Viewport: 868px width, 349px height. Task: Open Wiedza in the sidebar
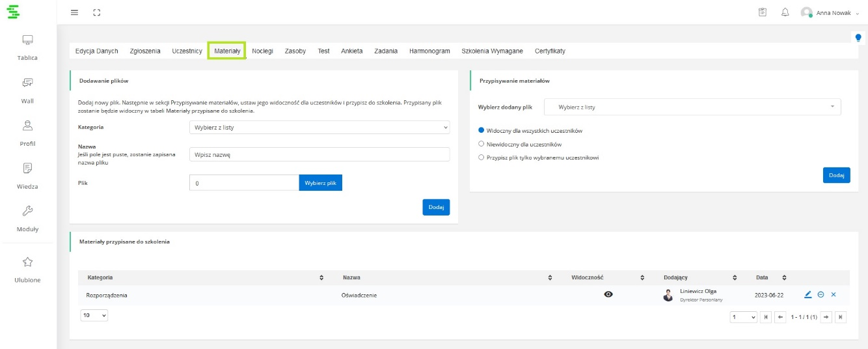click(27, 175)
